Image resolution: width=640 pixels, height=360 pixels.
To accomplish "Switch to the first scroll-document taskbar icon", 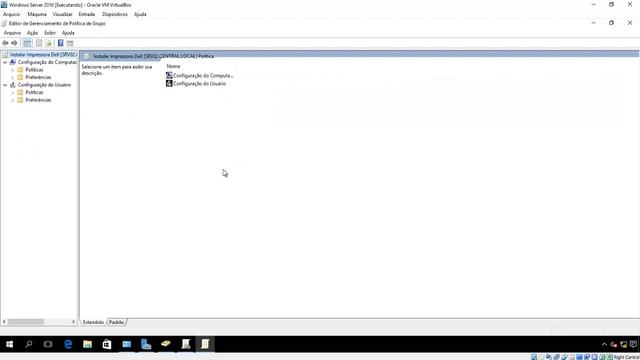I will (x=186, y=344).
